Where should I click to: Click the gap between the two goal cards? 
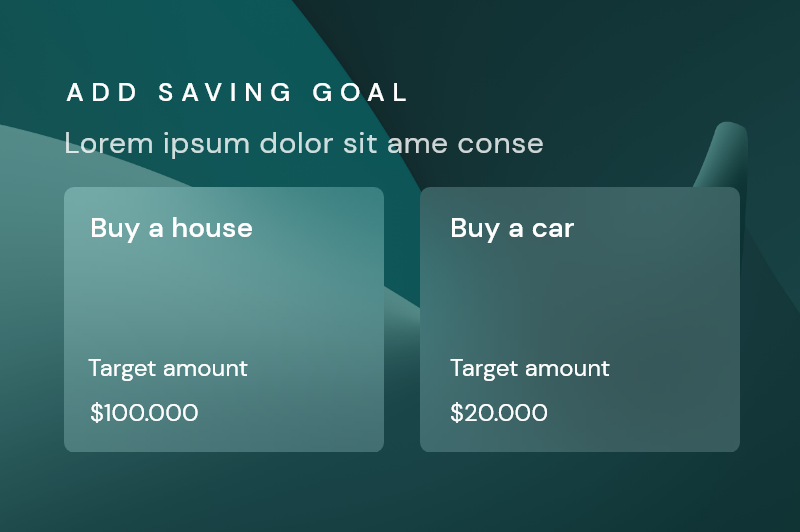click(x=402, y=320)
